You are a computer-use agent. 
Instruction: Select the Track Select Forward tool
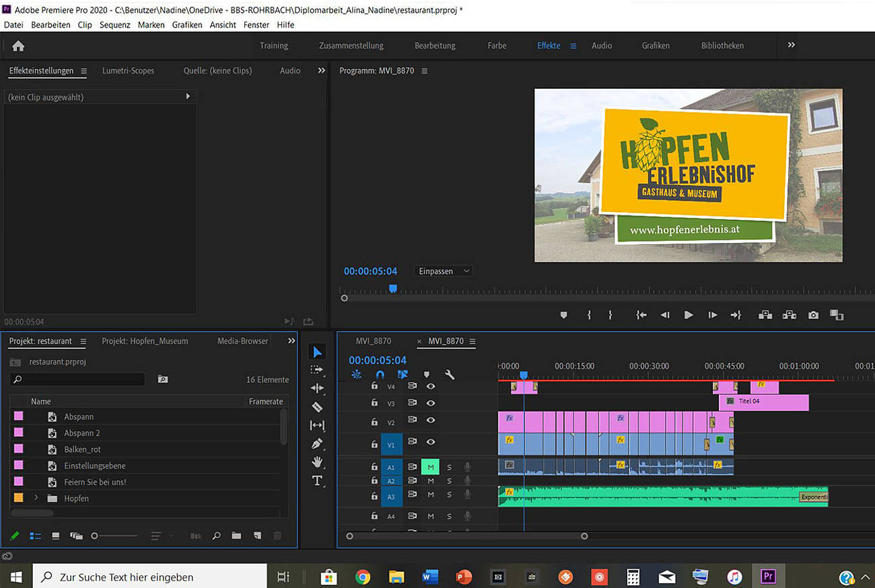[317, 370]
